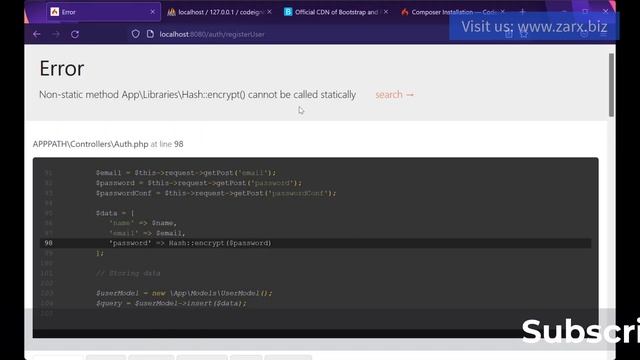Switch to the localhost / 127.0.0.1 phpMyAdmin tab
The width and height of the screenshot is (640, 360).
coord(220,12)
